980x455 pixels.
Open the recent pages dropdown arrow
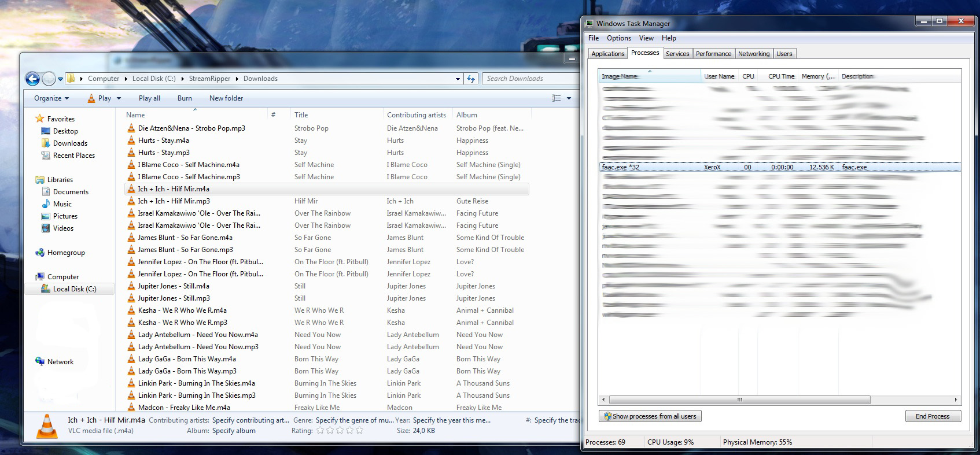click(x=60, y=79)
